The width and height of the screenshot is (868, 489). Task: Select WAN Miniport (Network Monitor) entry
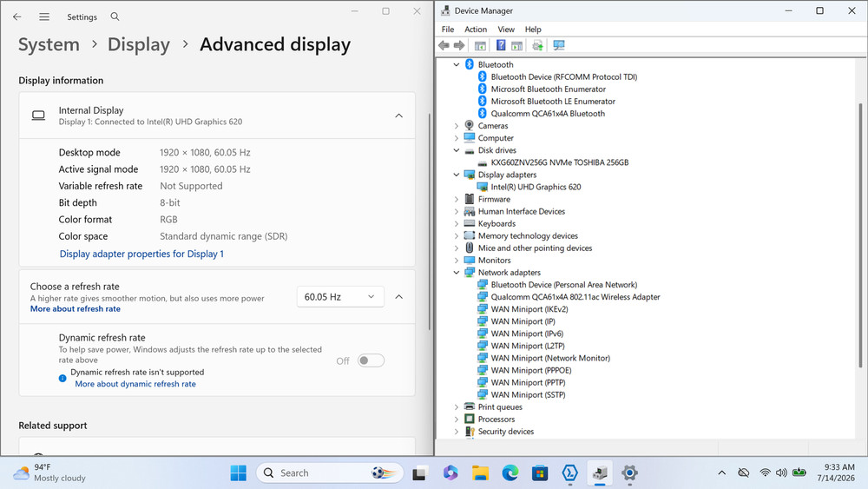click(550, 359)
